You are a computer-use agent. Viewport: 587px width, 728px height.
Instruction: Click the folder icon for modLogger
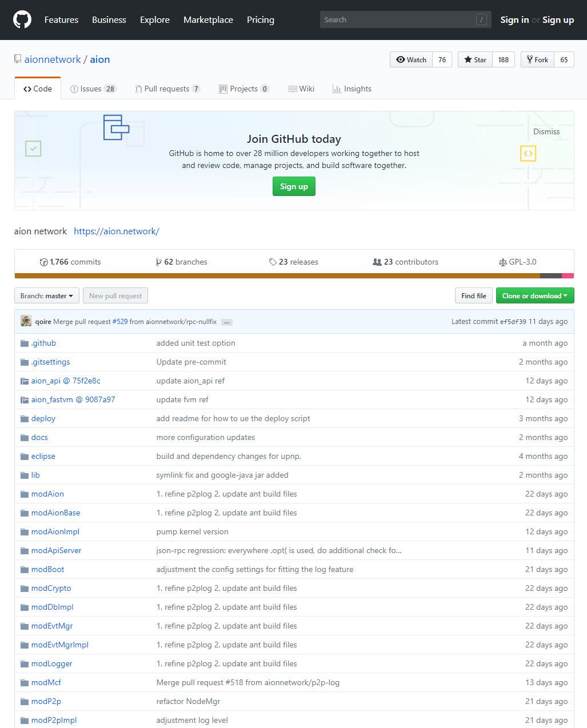point(25,664)
